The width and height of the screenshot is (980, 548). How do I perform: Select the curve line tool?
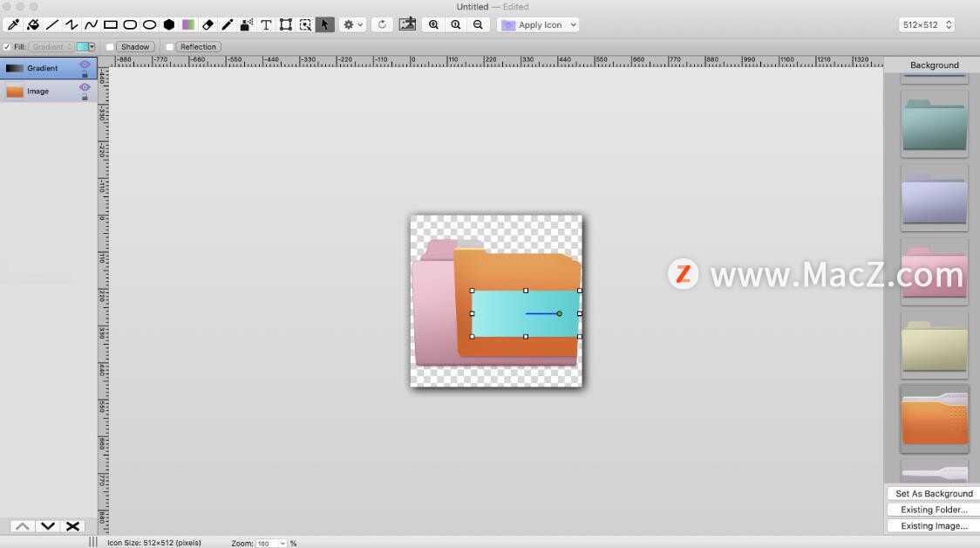pos(92,25)
